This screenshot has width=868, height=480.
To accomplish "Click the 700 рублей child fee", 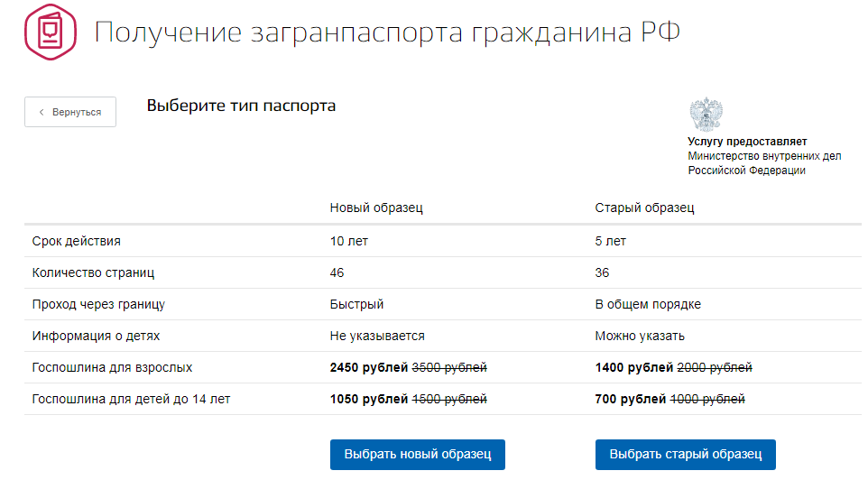I will click(631, 399).
